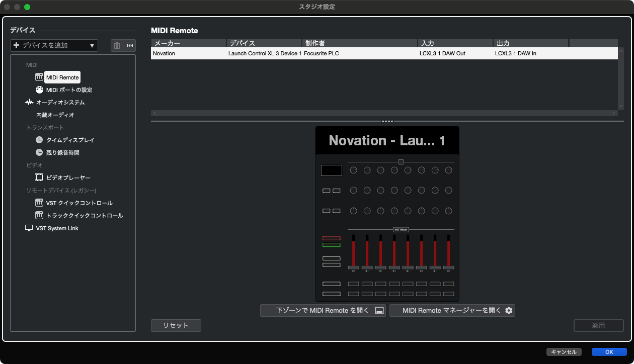This screenshot has width=634, height=364.
Task: Click the VST System Link monitor icon
Action: [x=29, y=228]
